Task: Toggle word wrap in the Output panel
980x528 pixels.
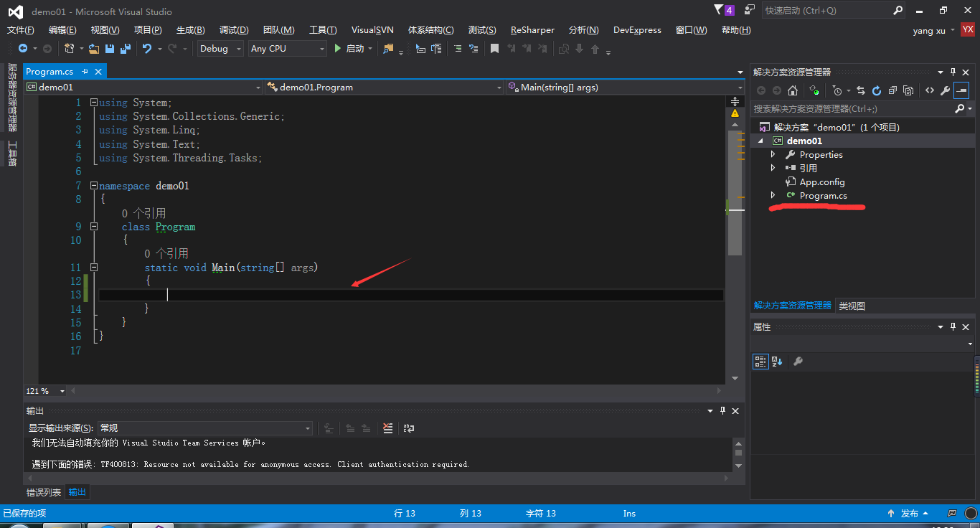Action: point(408,428)
